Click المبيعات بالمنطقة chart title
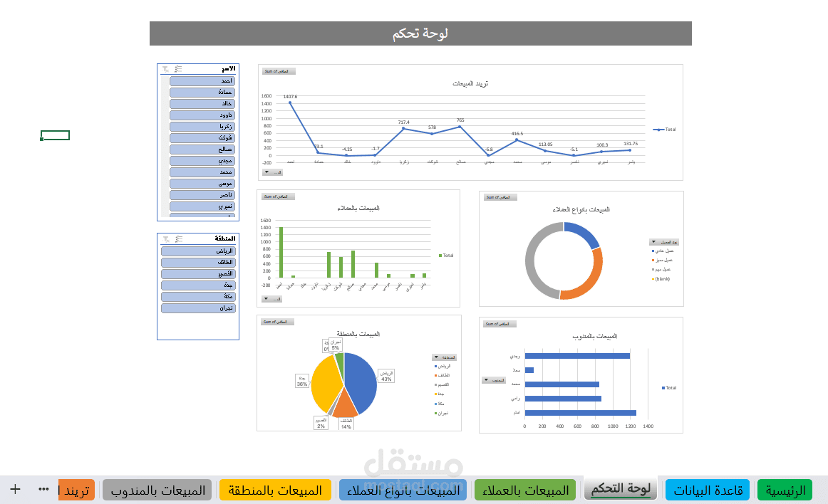The height and width of the screenshot is (504, 828). coord(358,334)
